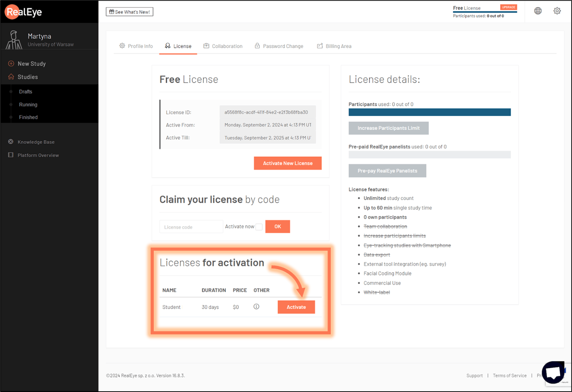Activate the Student 30-day license
This screenshot has height=392, width=572.
[x=296, y=307]
